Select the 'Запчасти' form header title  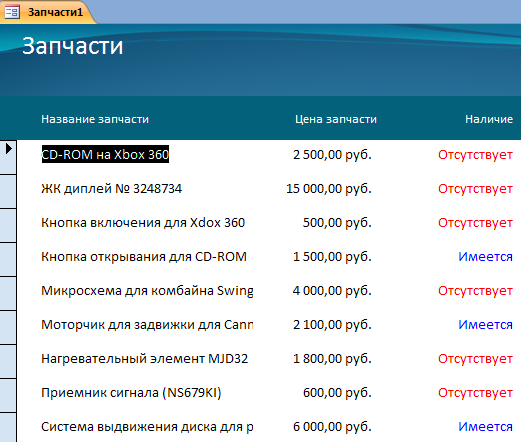tap(73, 46)
